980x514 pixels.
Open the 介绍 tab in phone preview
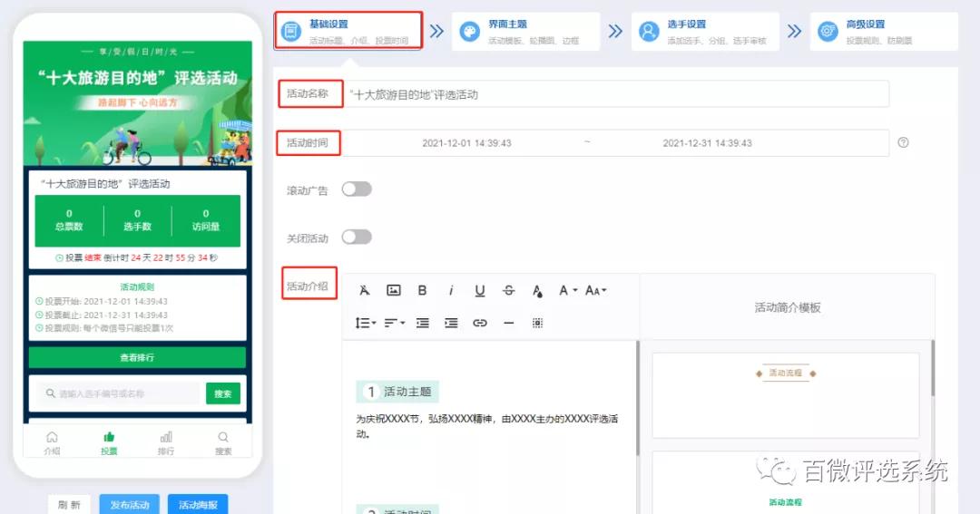[52, 442]
